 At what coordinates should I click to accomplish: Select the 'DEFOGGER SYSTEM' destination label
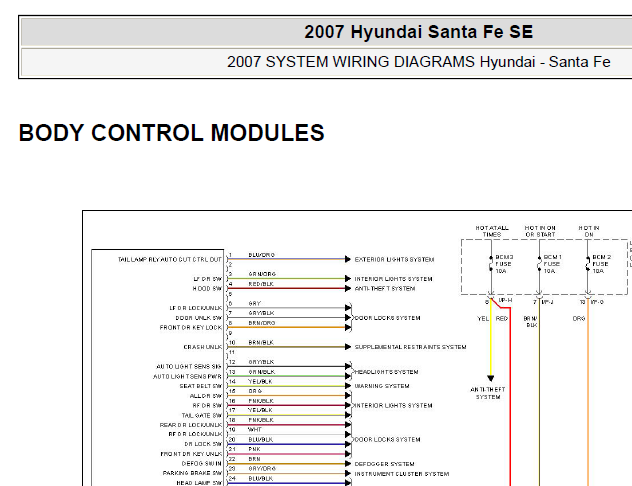pos(385,464)
